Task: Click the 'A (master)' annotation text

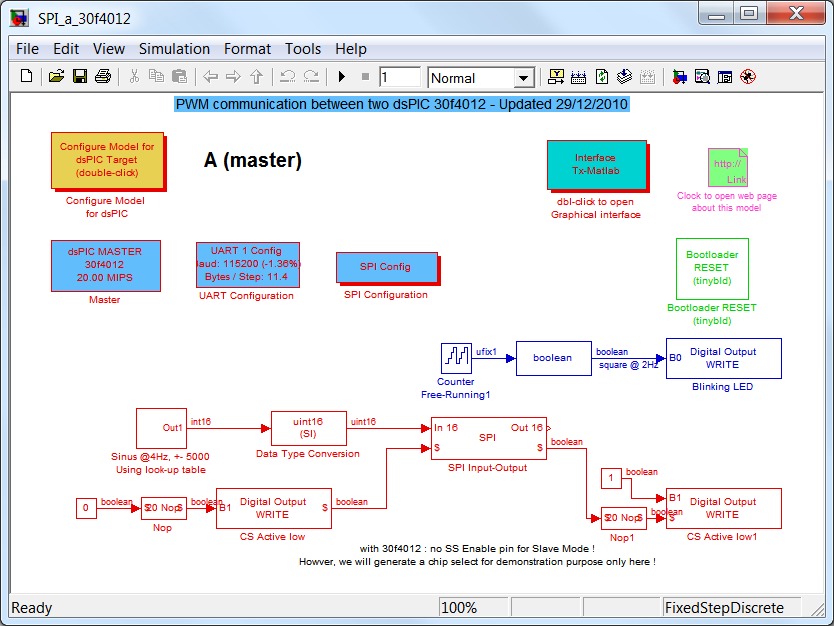Action: pos(253,160)
